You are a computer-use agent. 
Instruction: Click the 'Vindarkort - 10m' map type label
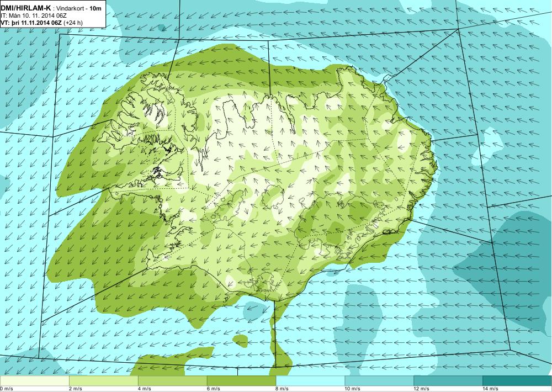click(x=80, y=8)
